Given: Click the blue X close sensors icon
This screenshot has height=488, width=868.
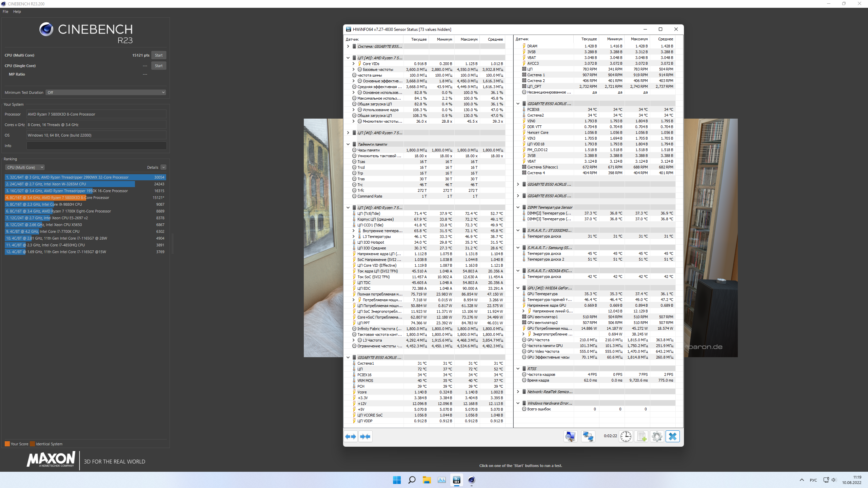Looking at the screenshot, I should point(673,436).
